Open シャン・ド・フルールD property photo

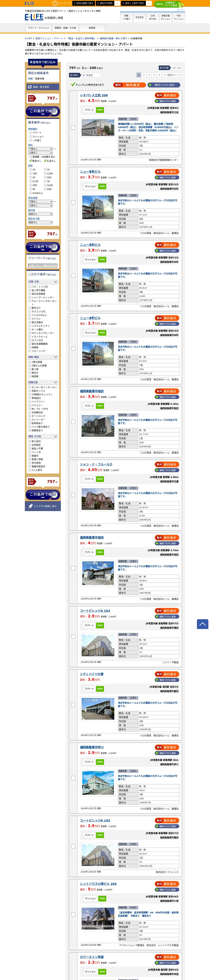tap(98, 499)
